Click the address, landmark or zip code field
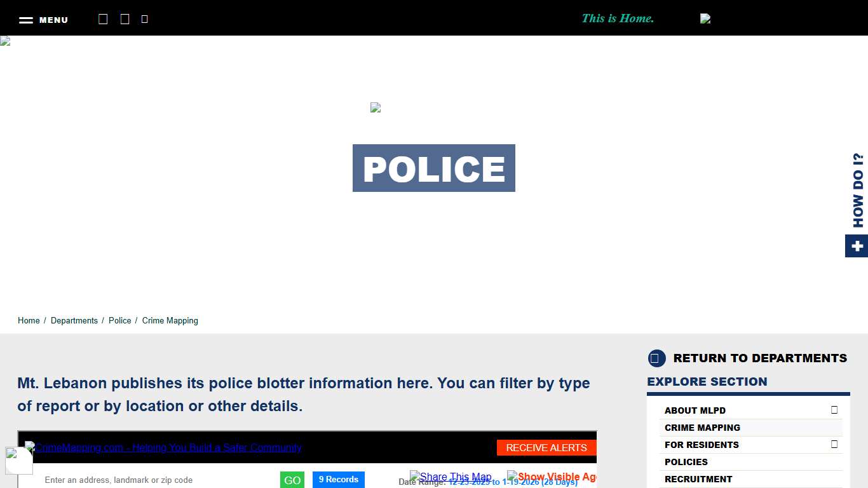This screenshot has height=488, width=868. pyautogui.click(x=153, y=480)
